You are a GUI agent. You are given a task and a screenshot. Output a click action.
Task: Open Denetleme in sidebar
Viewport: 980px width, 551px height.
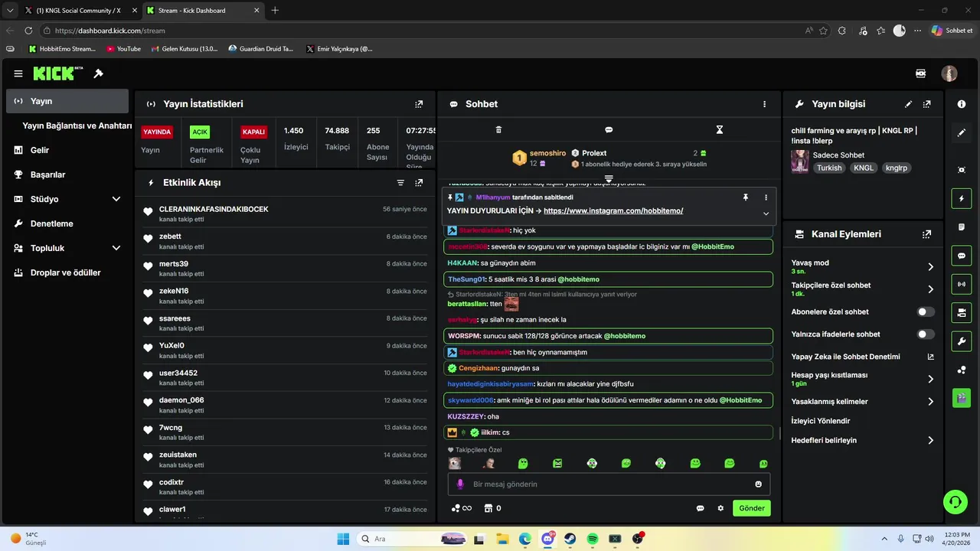tap(67, 223)
